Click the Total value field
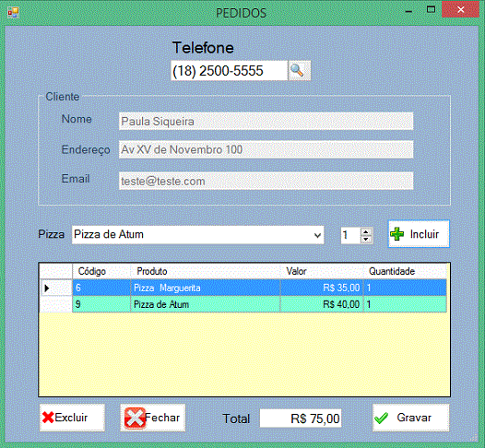This screenshot has height=448, width=485. pos(301,419)
